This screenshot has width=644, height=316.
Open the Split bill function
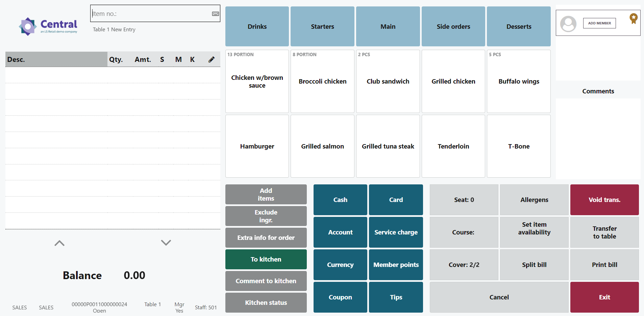(x=534, y=265)
